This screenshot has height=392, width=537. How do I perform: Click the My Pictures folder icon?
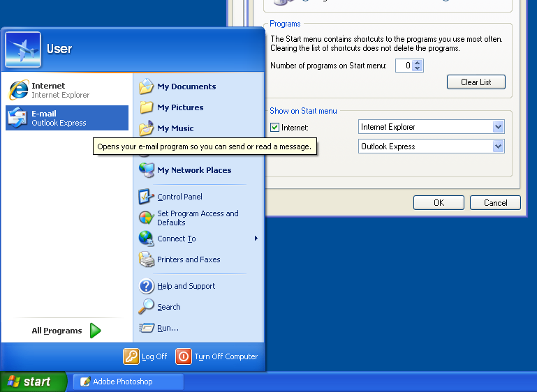[146, 107]
